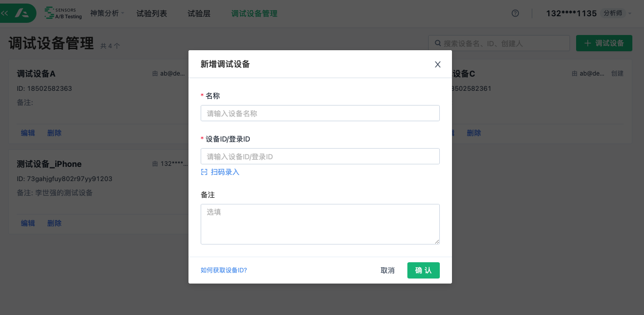The image size is (644, 315).
Task: Edit 调试设备A via 编辑 link
Action: pos(28,133)
